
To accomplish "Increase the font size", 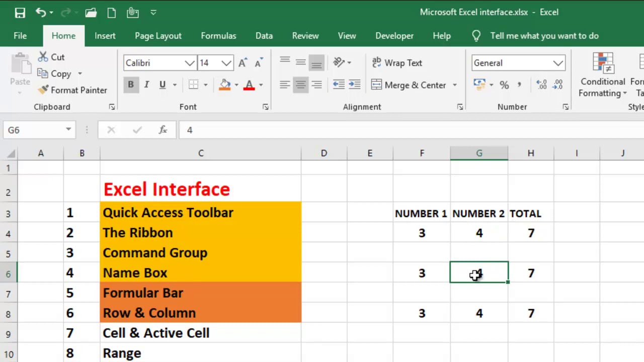I will pyautogui.click(x=243, y=63).
